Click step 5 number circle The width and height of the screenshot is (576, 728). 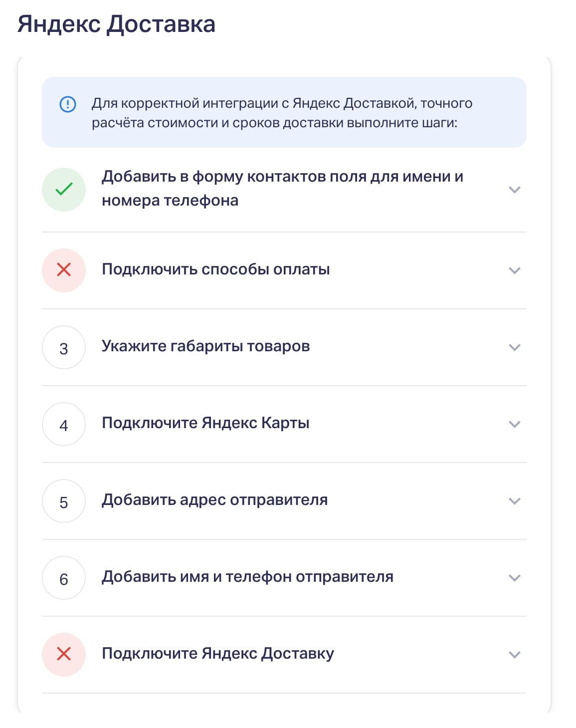click(64, 501)
